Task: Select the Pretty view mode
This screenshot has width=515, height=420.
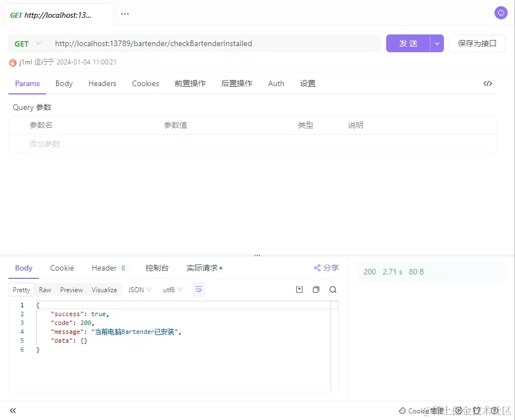Action: (x=21, y=289)
